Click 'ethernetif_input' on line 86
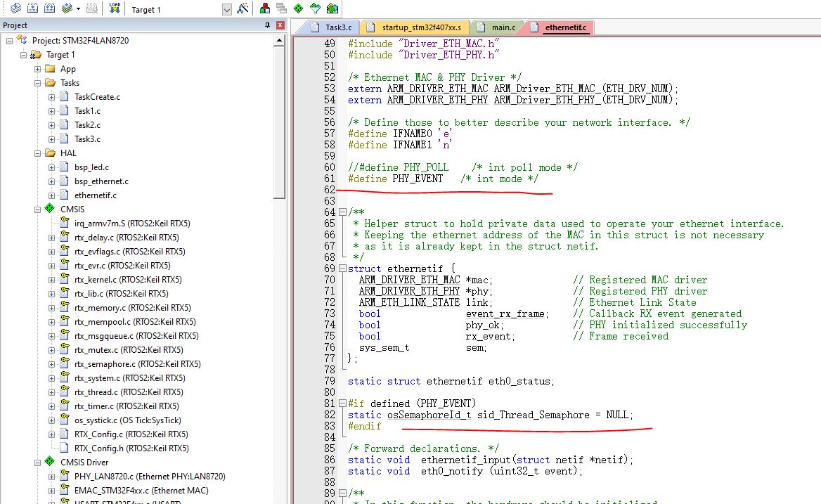821x504 pixels. [465, 460]
